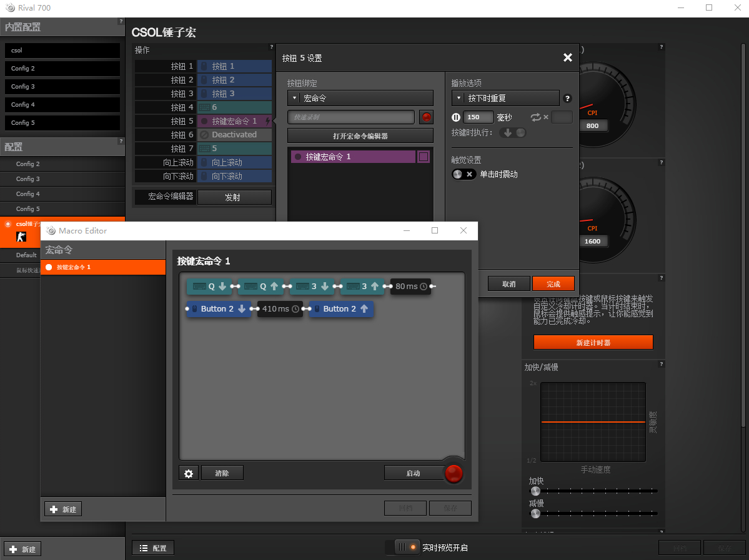Image resolution: width=749 pixels, height=560 pixels.
Task: Click the bottom-left 新建 config button
Action: point(22,549)
